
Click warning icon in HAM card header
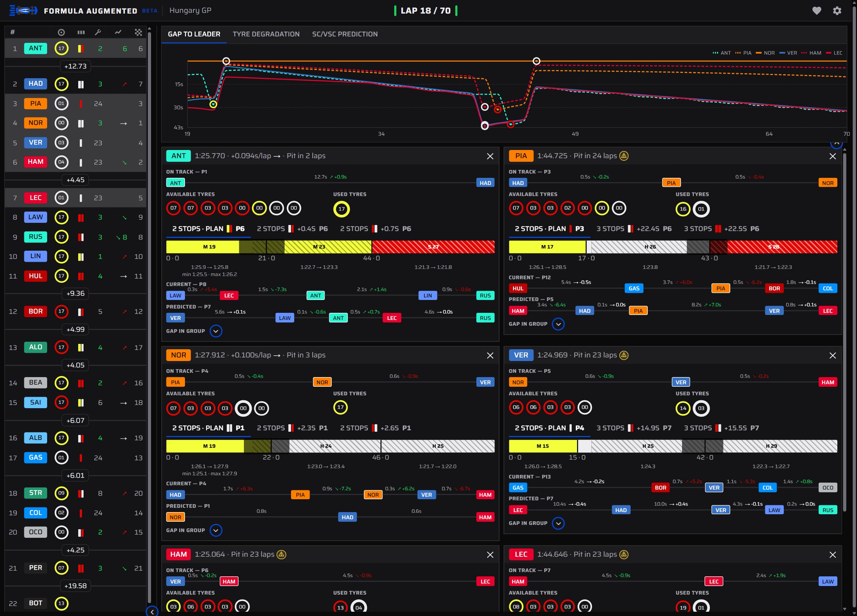pyautogui.click(x=281, y=554)
